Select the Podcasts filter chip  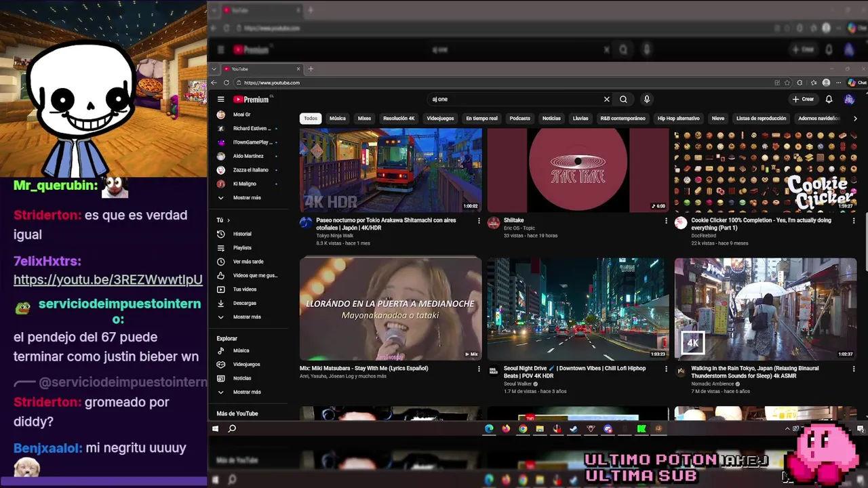[520, 119]
